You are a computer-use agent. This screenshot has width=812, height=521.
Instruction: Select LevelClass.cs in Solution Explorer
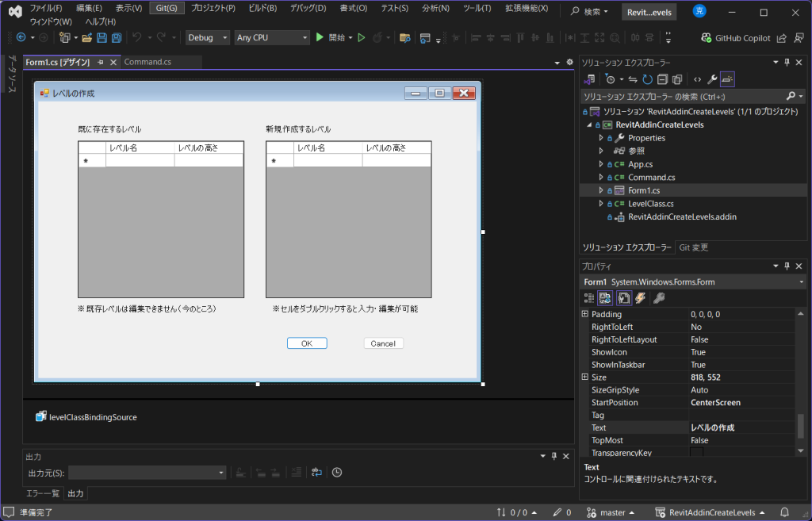coord(650,204)
